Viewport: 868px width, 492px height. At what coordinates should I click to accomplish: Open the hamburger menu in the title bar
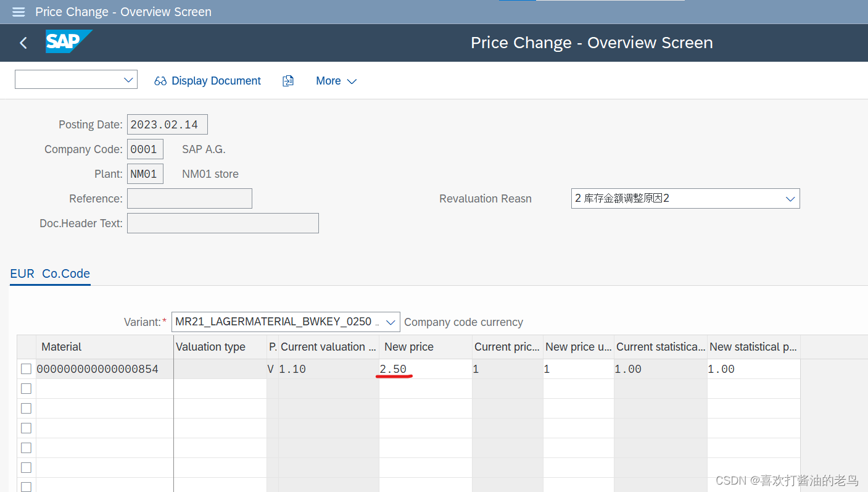pyautogui.click(x=18, y=12)
